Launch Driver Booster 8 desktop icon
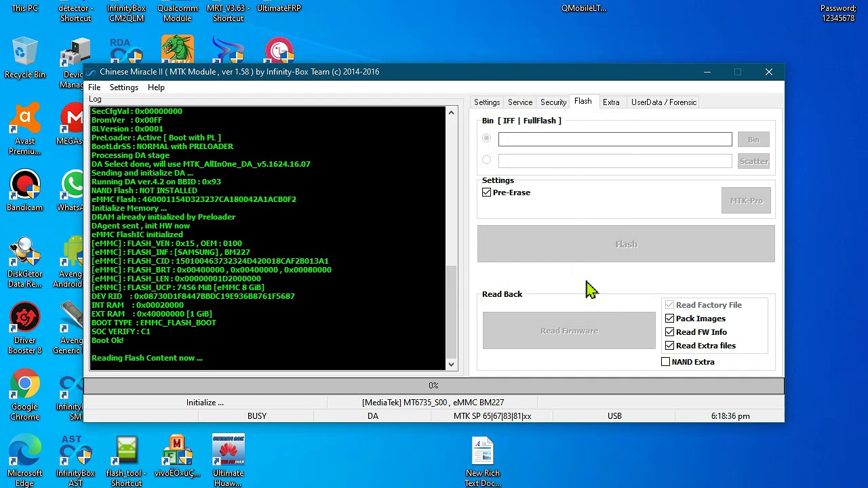Image resolution: width=868 pixels, height=488 pixels. [x=24, y=328]
